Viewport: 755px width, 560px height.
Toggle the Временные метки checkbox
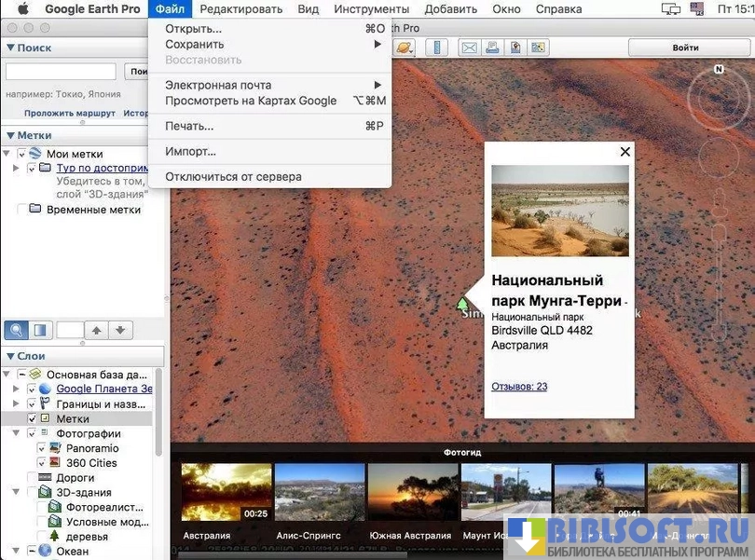(21, 210)
